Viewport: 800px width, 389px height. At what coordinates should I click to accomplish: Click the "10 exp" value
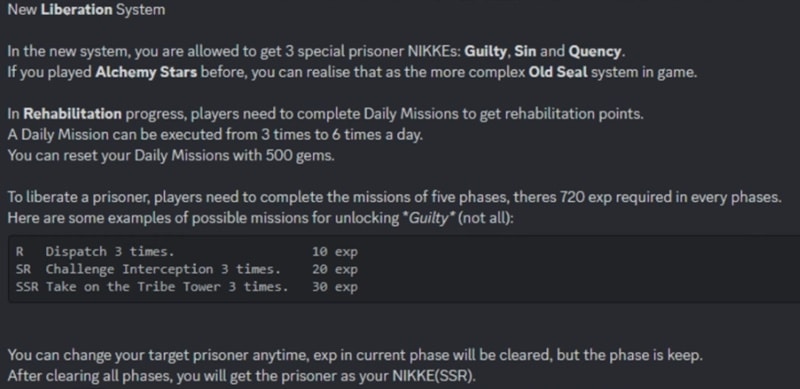point(335,252)
